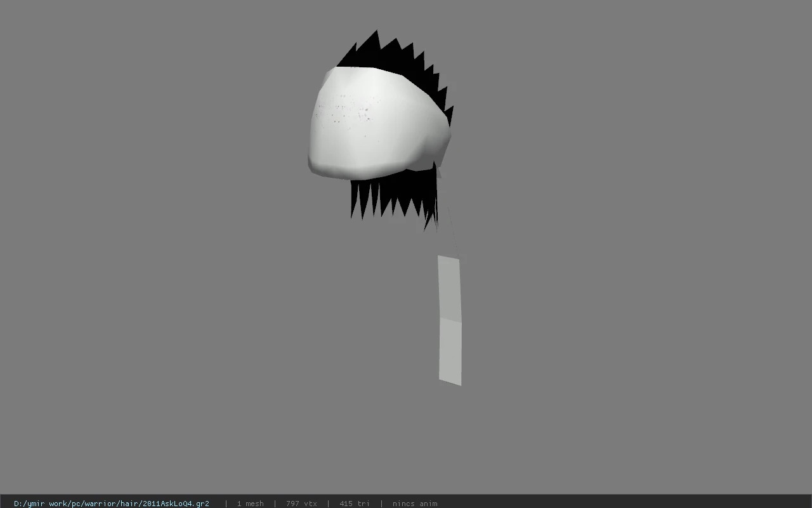This screenshot has height=508, width=812.
Task: Click the upper segment of hanging ribbon
Action: pos(449,287)
